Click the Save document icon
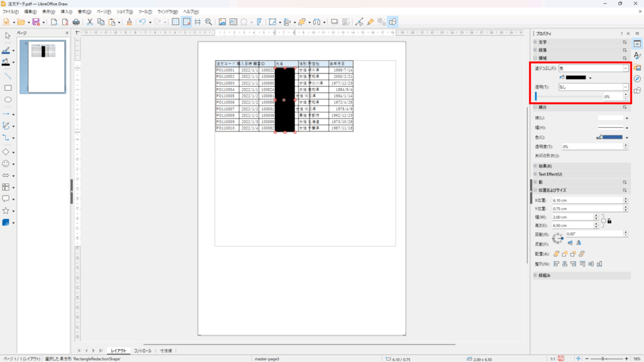 [36, 22]
